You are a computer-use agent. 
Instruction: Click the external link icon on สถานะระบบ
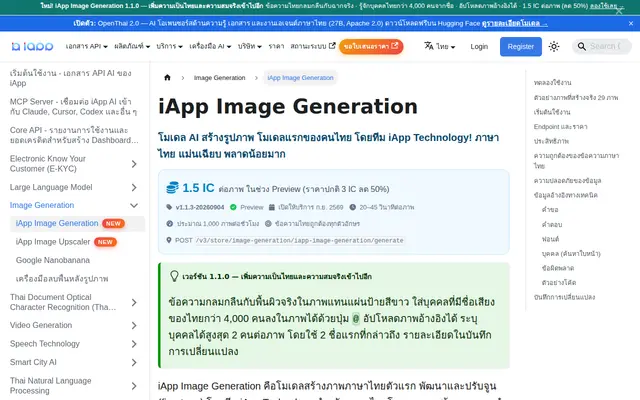point(332,46)
